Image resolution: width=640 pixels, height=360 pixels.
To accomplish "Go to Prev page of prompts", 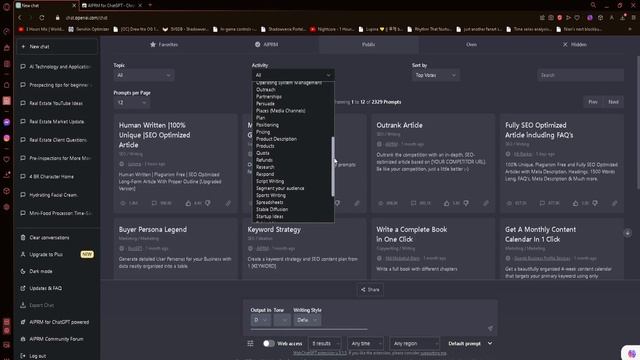I will click(593, 102).
